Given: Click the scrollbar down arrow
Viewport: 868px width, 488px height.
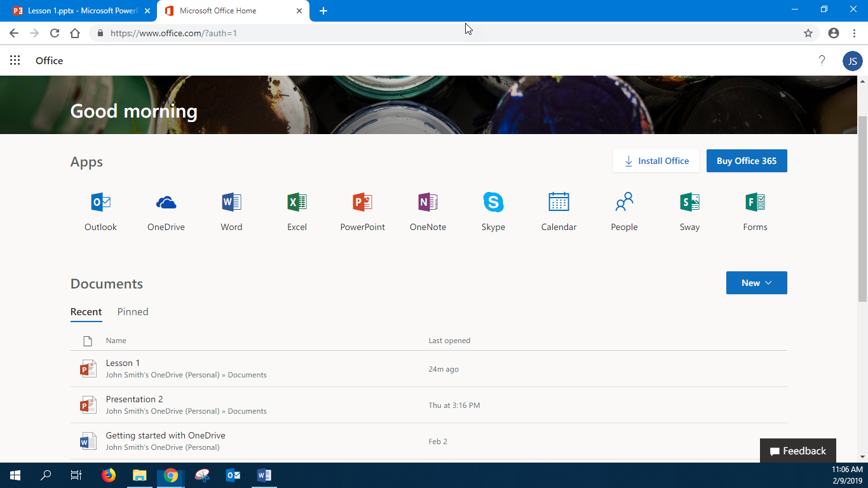Looking at the screenshot, I should [x=862, y=456].
